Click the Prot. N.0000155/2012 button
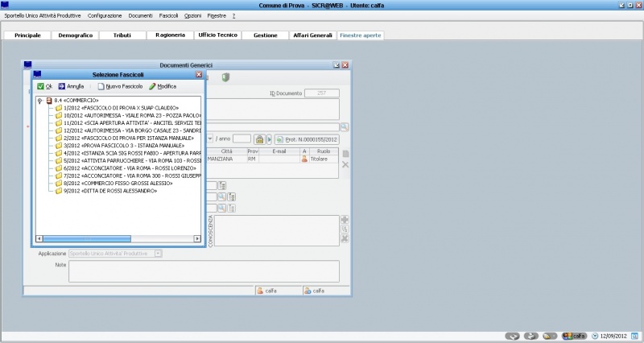The image size is (644, 343). [x=306, y=139]
